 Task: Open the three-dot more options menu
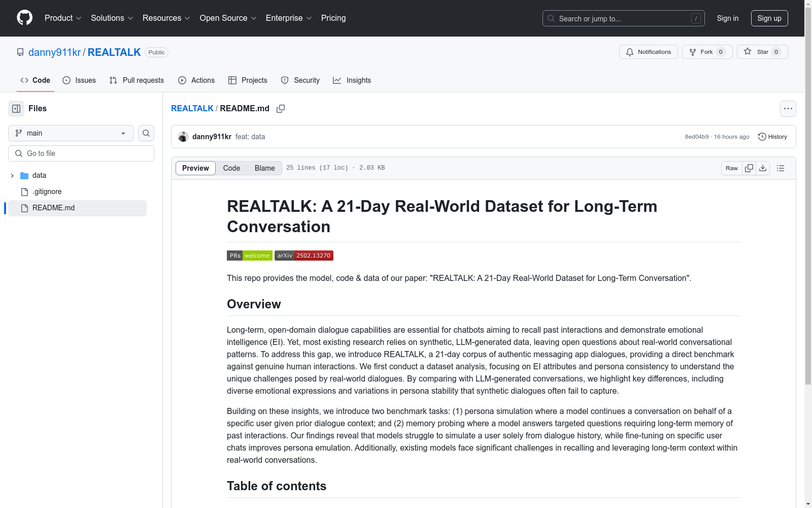point(788,109)
